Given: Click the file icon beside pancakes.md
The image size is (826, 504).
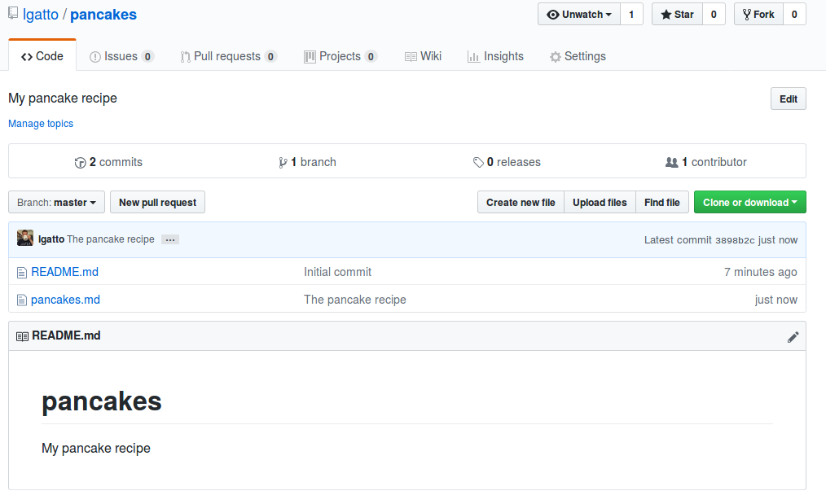Looking at the screenshot, I should (22, 299).
